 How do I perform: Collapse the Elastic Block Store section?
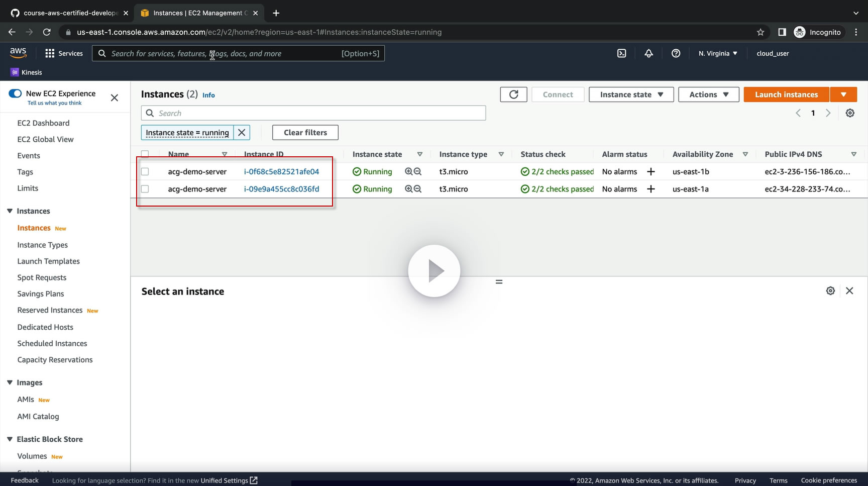click(10, 439)
